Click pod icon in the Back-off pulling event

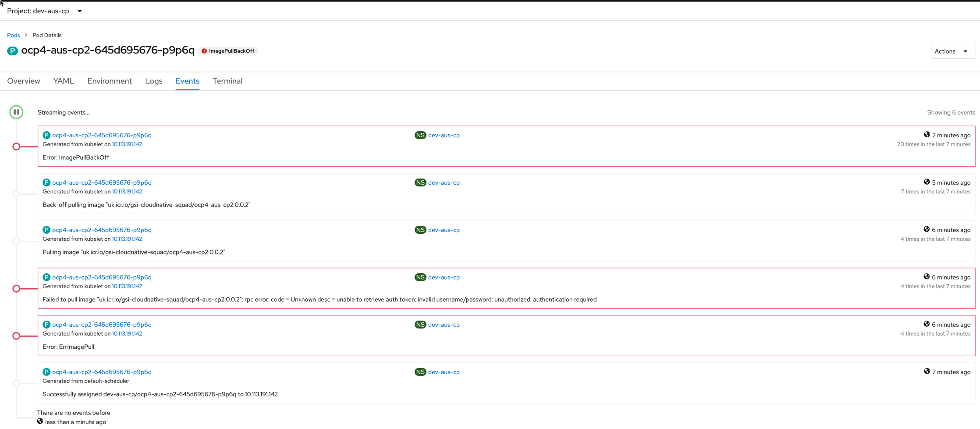tap(46, 182)
